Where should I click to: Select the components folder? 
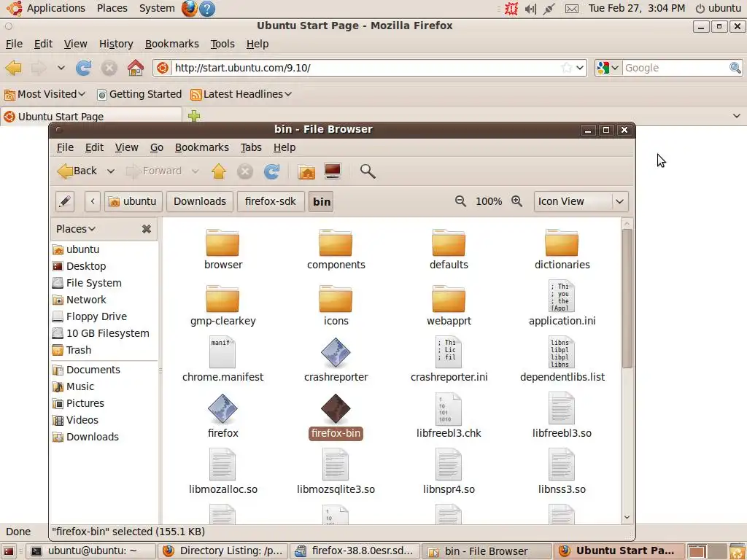coord(336,243)
